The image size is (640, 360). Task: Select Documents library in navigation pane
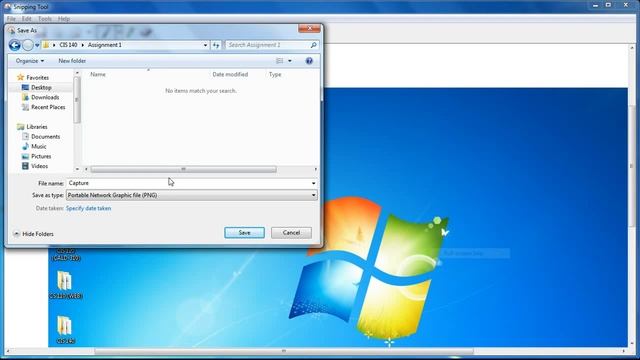point(45,137)
